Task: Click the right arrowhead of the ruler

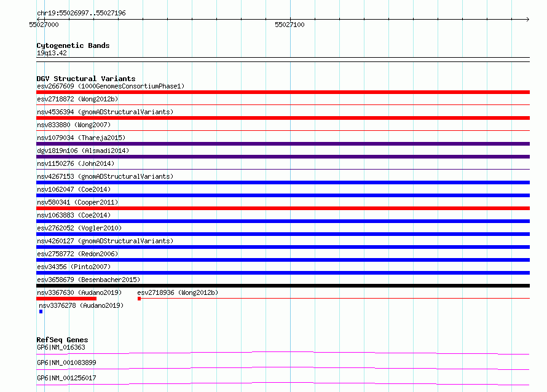Action: pos(528,19)
